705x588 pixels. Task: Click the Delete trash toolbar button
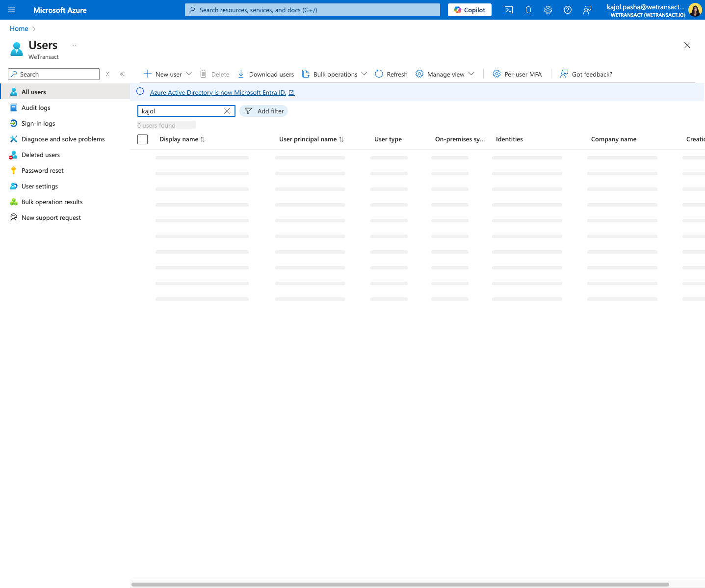coord(214,74)
